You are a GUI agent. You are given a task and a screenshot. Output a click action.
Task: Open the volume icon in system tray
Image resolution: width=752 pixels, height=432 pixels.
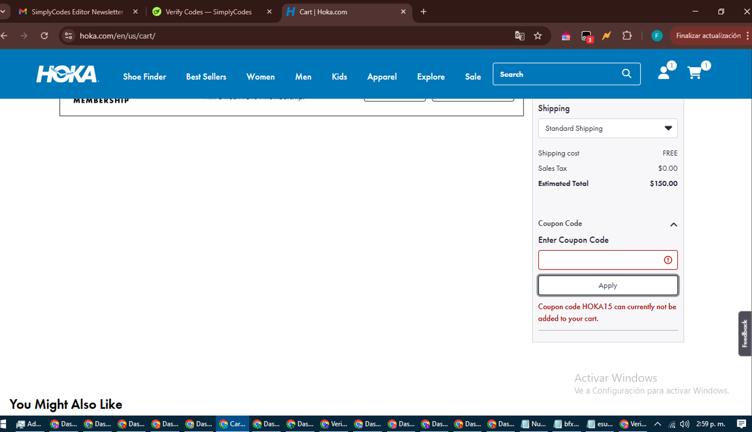684,424
